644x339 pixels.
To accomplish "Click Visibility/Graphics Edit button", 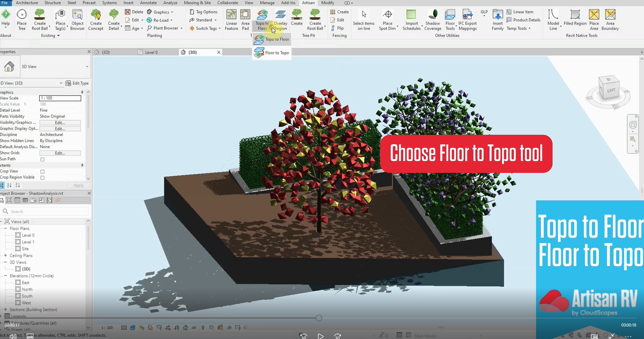I will (60, 123).
